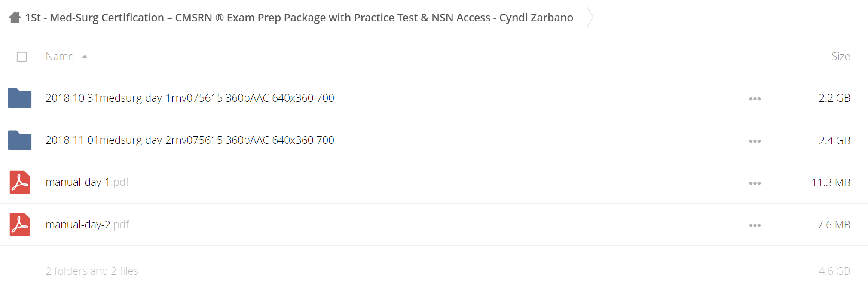The height and width of the screenshot is (304, 868).
Task: Open the medsurg-day-2 folder icon
Action: pyautogui.click(x=20, y=140)
